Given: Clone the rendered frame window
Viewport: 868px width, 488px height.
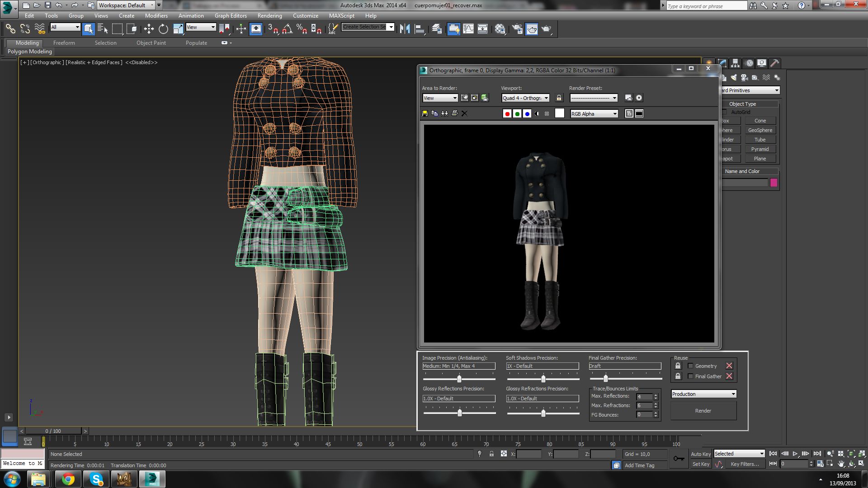Looking at the screenshot, I should click(444, 113).
